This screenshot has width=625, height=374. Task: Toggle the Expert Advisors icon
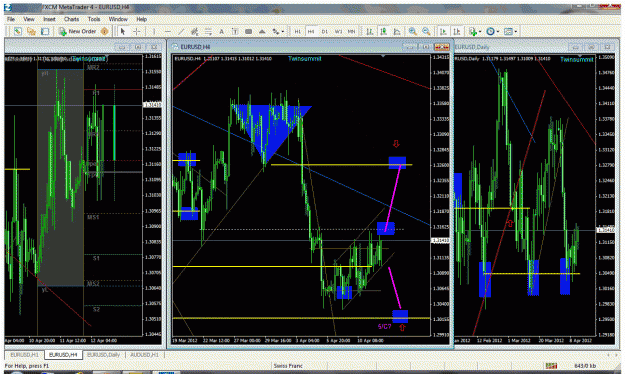105,31
